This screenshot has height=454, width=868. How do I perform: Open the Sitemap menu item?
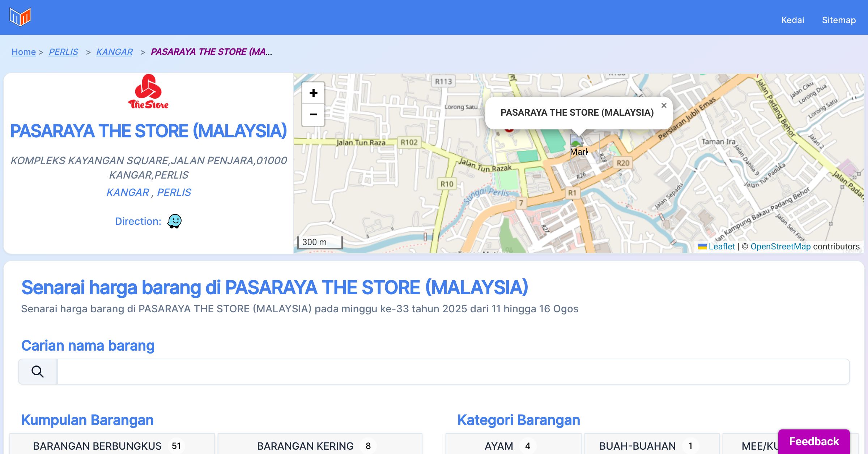click(x=839, y=20)
